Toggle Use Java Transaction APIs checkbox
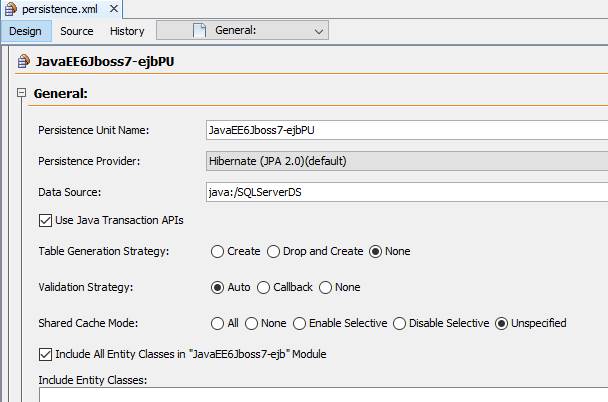The width and height of the screenshot is (608, 402). tap(45, 221)
